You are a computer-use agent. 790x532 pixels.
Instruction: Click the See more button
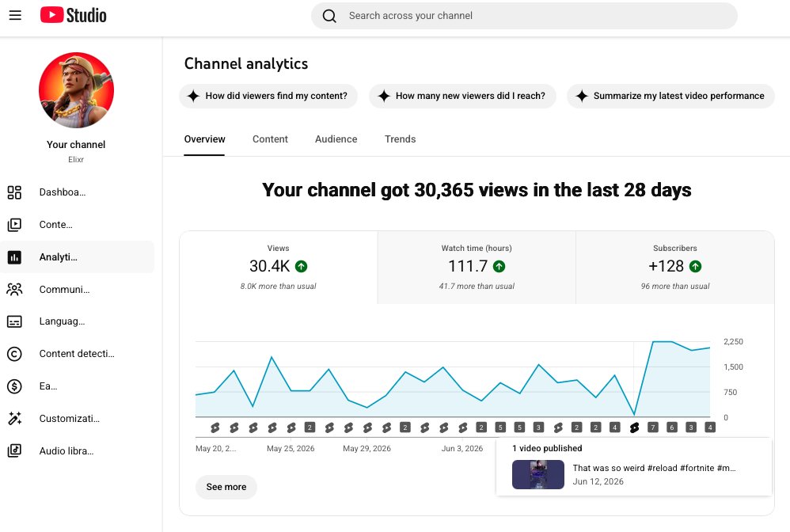(x=226, y=487)
